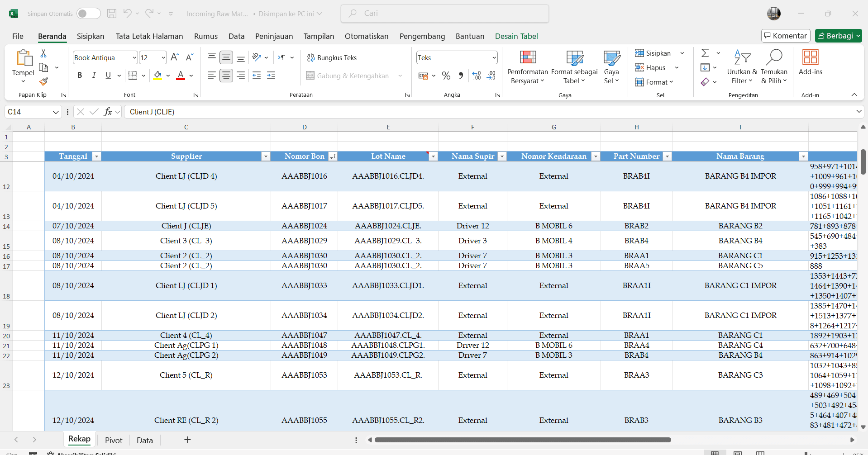868x455 pixels.
Task: Open the Add-ins button
Action: (x=810, y=62)
